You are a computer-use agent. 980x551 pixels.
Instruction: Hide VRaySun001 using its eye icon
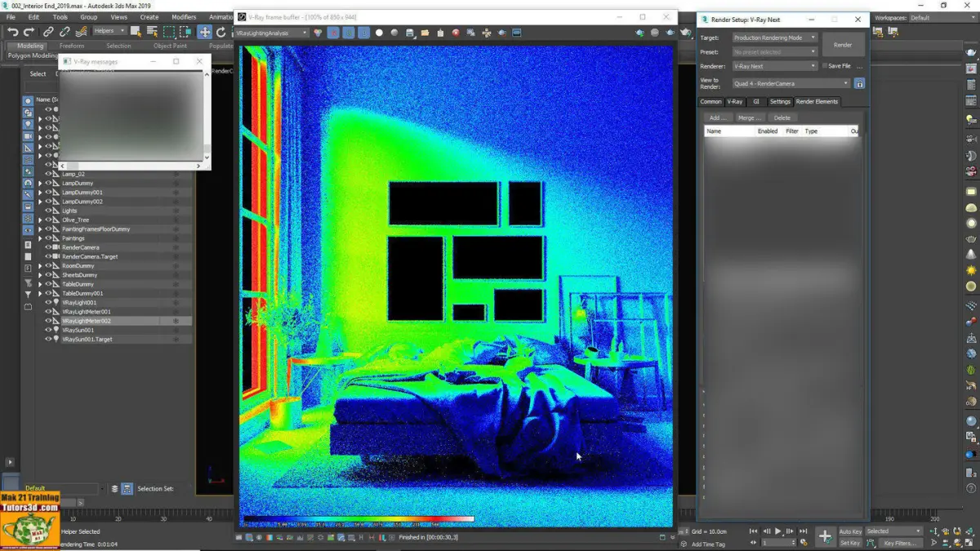(x=48, y=330)
